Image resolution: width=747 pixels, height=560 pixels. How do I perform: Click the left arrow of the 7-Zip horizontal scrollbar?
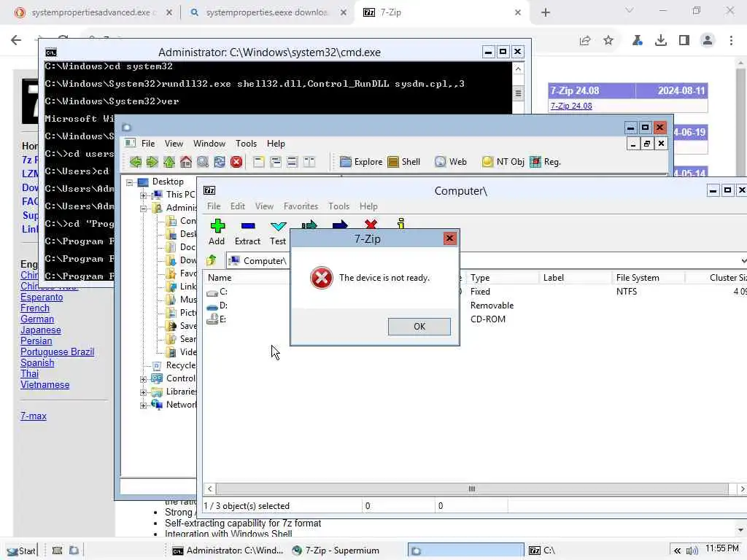[x=209, y=489]
